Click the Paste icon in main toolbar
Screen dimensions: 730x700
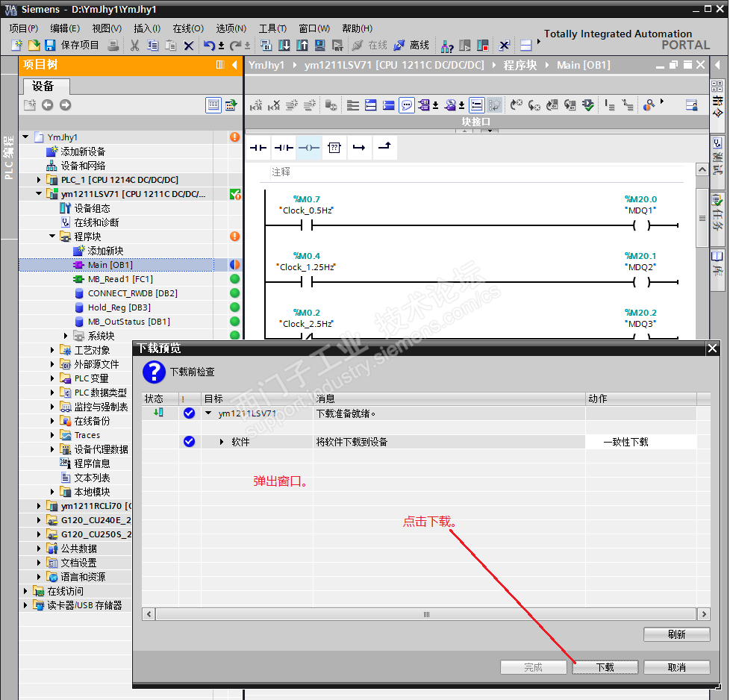(x=171, y=45)
